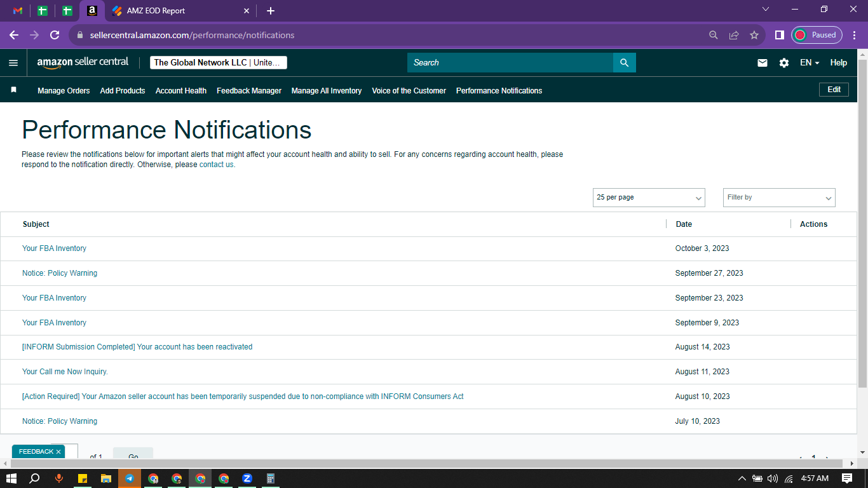Click the taskbar clock showing 4:57 AM
The width and height of the screenshot is (868, 488).
815,478
